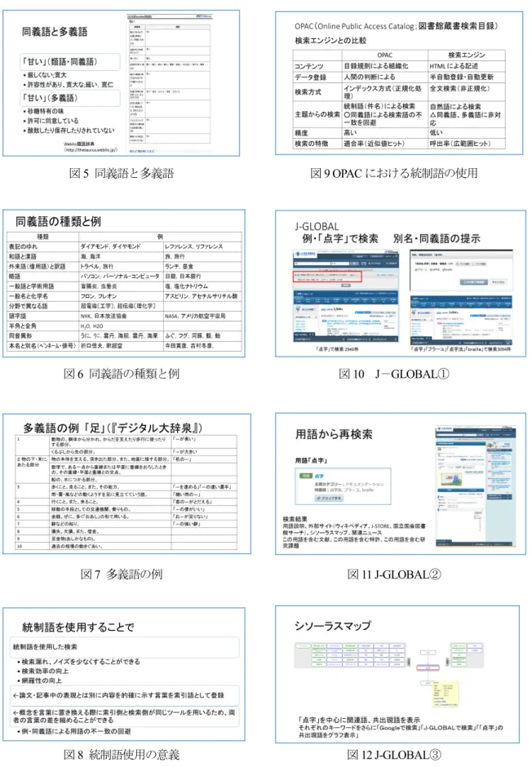Click the caption '図6 同義語の種類と例'
Screen dimensions: 532x767
122,374
